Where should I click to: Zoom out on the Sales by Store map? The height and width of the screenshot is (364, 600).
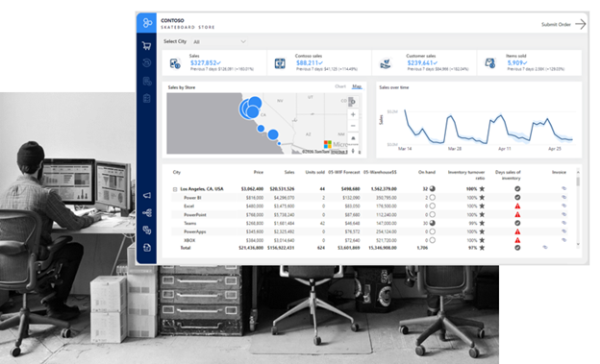pos(353,126)
